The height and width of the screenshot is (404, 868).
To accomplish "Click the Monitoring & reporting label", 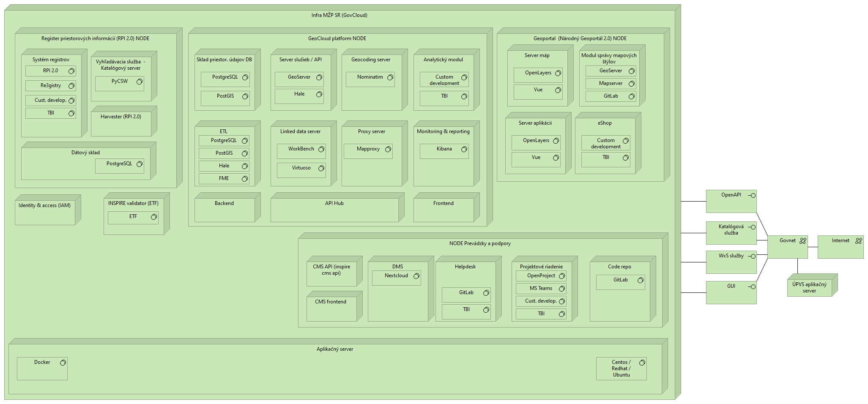I will pos(443,131).
